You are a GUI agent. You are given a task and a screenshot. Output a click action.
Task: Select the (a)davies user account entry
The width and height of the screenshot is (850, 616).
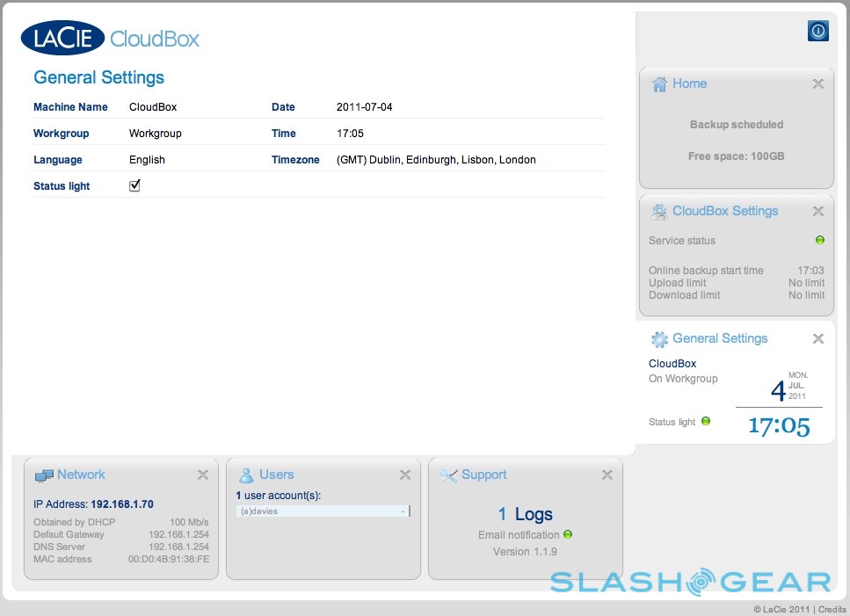322,511
